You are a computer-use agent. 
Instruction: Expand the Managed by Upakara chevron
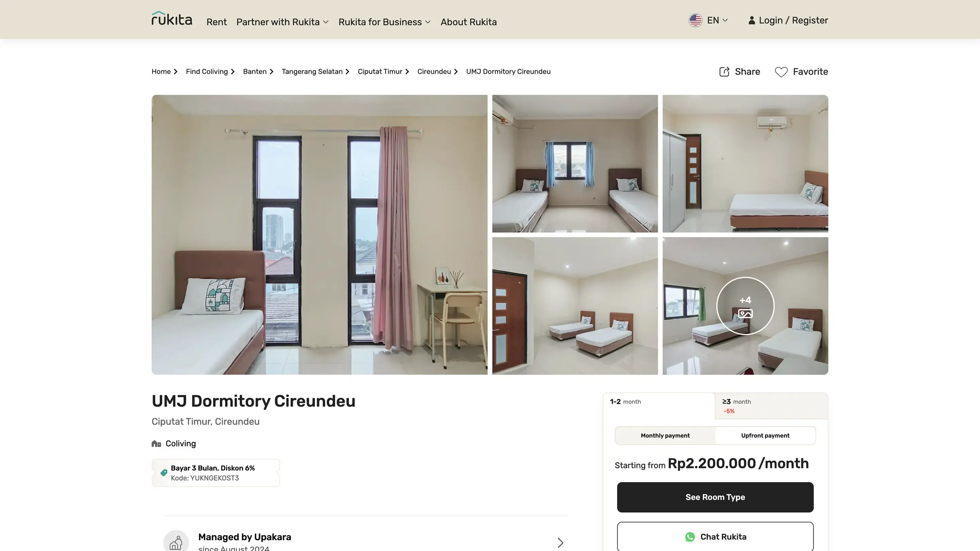coord(560,542)
